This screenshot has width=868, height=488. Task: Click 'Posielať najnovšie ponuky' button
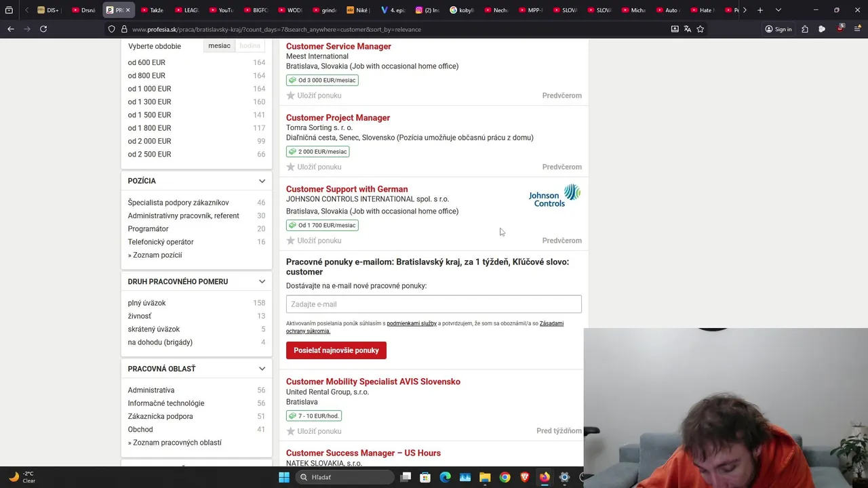click(336, 350)
